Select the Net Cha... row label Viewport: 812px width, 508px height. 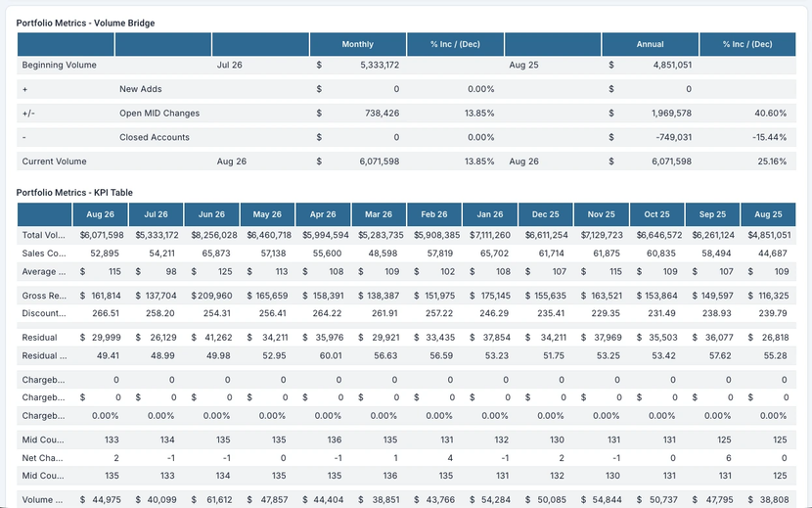tap(42, 458)
